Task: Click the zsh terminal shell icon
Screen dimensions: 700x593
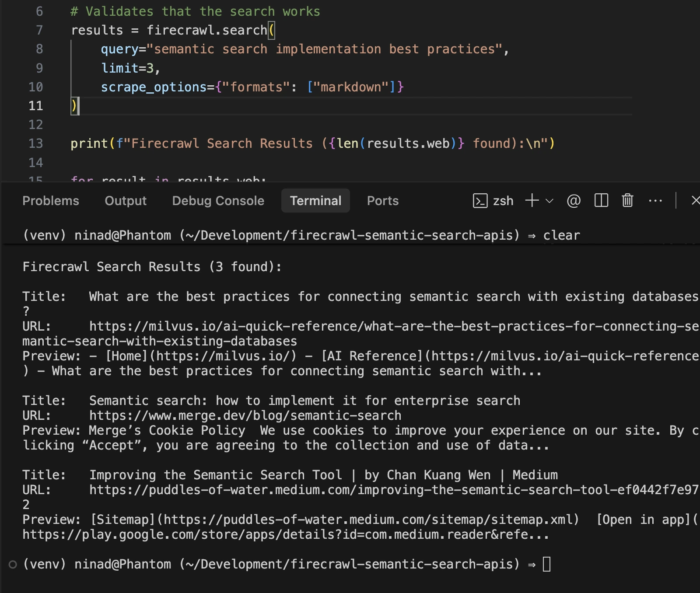Action: point(480,201)
